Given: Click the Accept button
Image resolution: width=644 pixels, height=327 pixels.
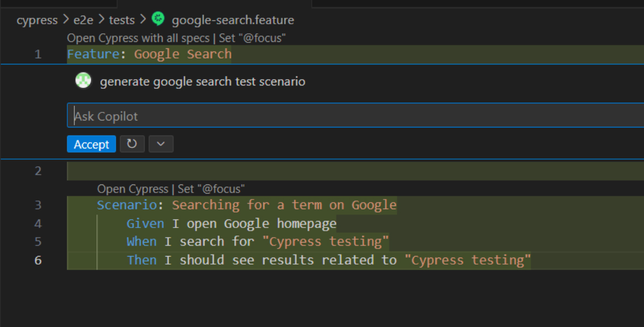Looking at the screenshot, I should coord(91,144).
